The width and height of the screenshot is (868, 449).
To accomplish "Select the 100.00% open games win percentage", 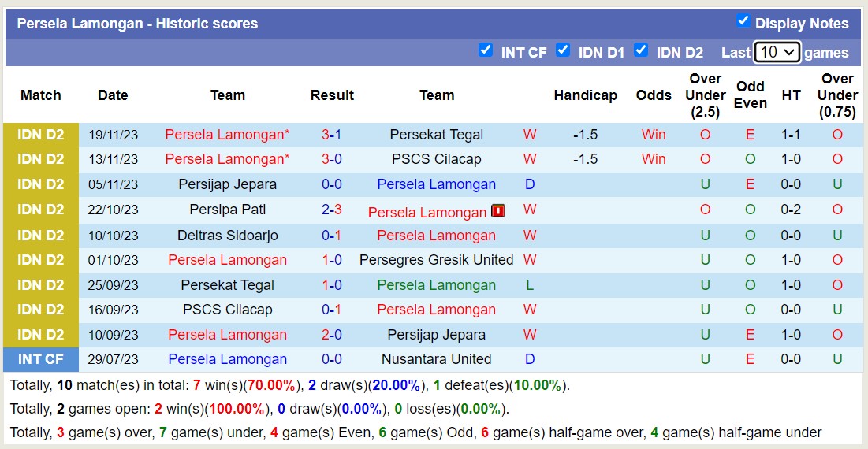I will [236, 409].
